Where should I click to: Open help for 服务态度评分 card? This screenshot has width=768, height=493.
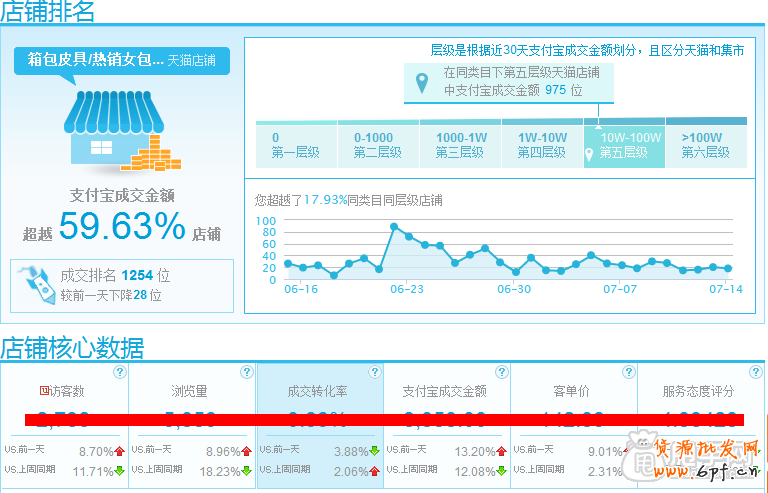755,372
